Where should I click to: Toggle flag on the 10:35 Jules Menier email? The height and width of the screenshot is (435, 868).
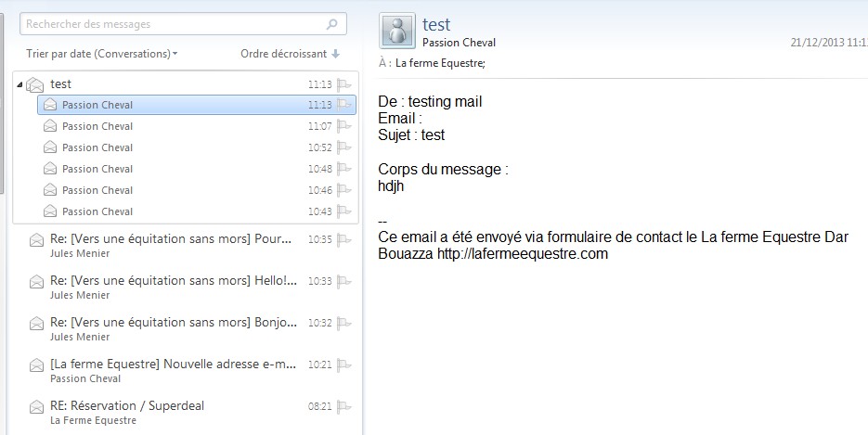click(x=344, y=239)
